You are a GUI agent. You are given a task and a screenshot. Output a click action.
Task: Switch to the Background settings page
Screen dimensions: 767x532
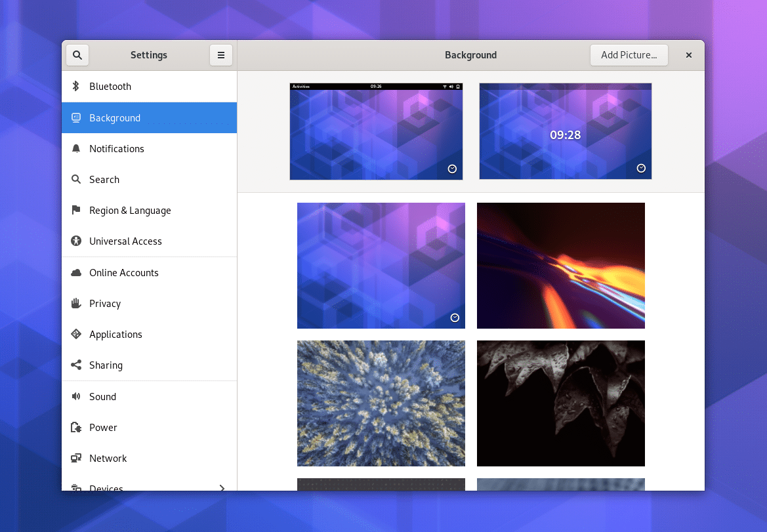pyautogui.click(x=116, y=117)
